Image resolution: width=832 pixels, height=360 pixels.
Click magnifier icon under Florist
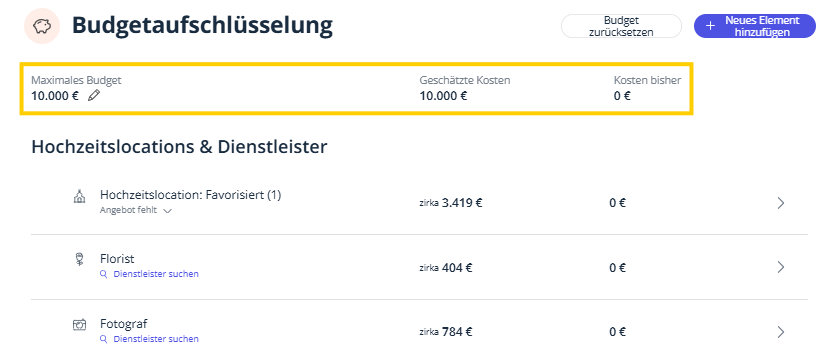pos(103,274)
